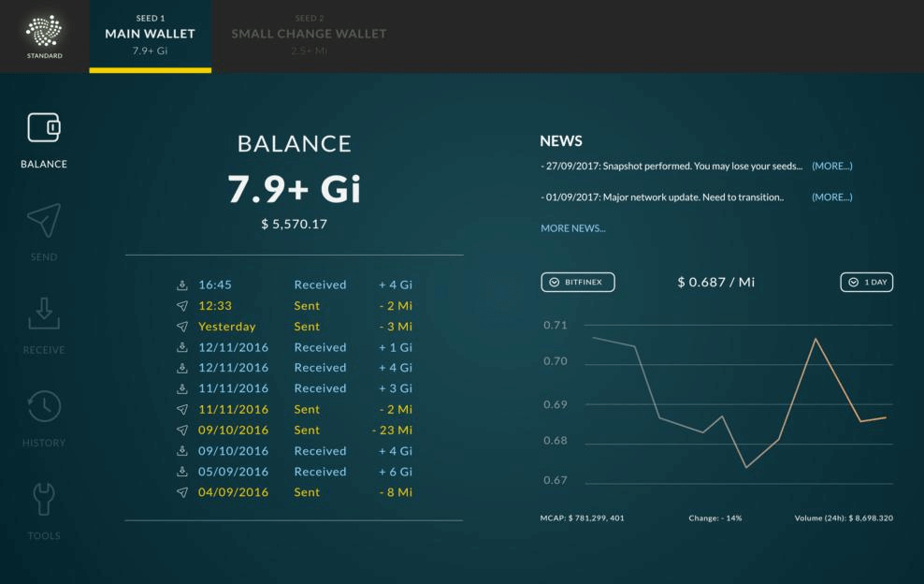
Task: Select the Receive download tray icon
Action: (x=44, y=314)
